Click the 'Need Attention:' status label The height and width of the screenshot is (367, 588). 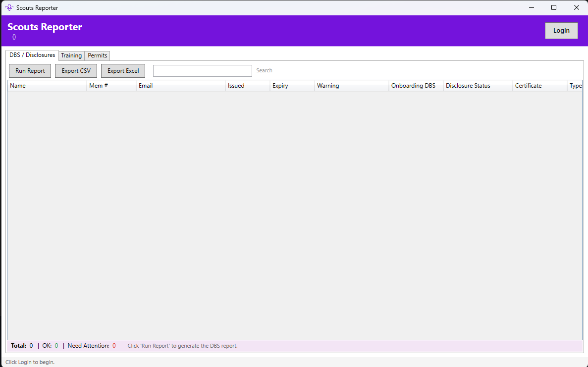click(89, 346)
